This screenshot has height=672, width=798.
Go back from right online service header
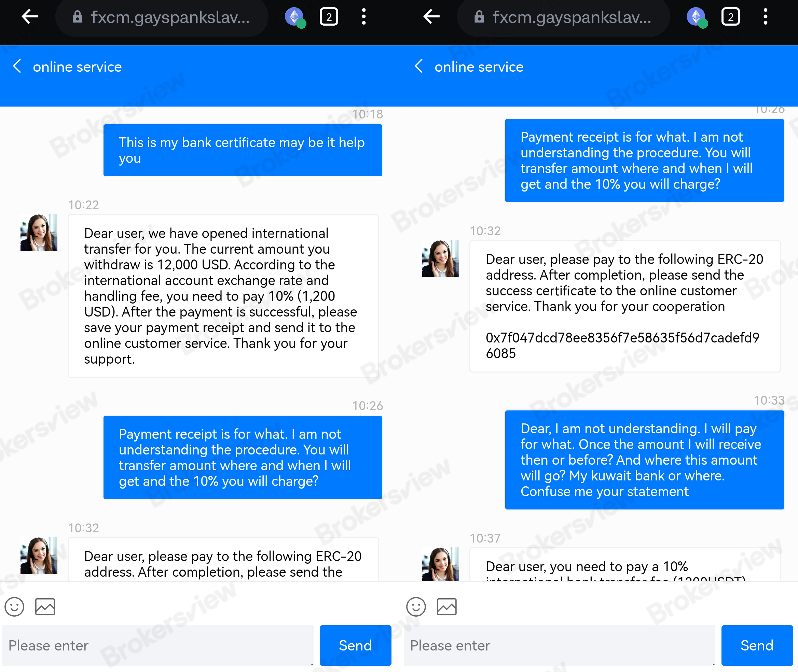pyautogui.click(x=418, y=66)
